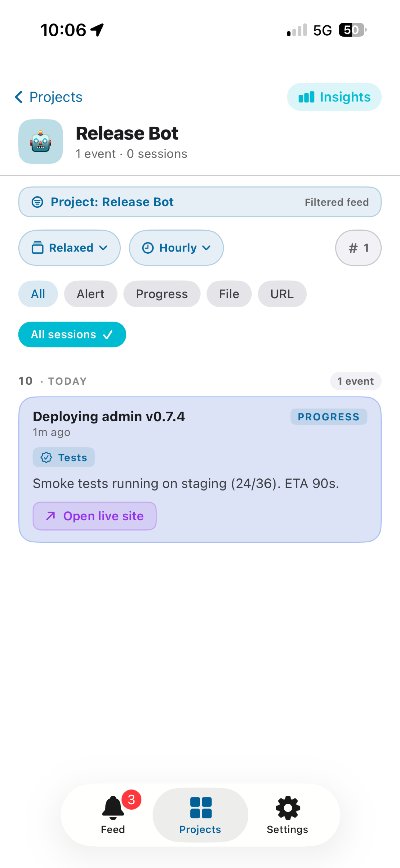This screenshot has width=400, height=868.
Task: Tap the clock icon on Hourly
Action: pyautogui.click(x=148, y=248)
